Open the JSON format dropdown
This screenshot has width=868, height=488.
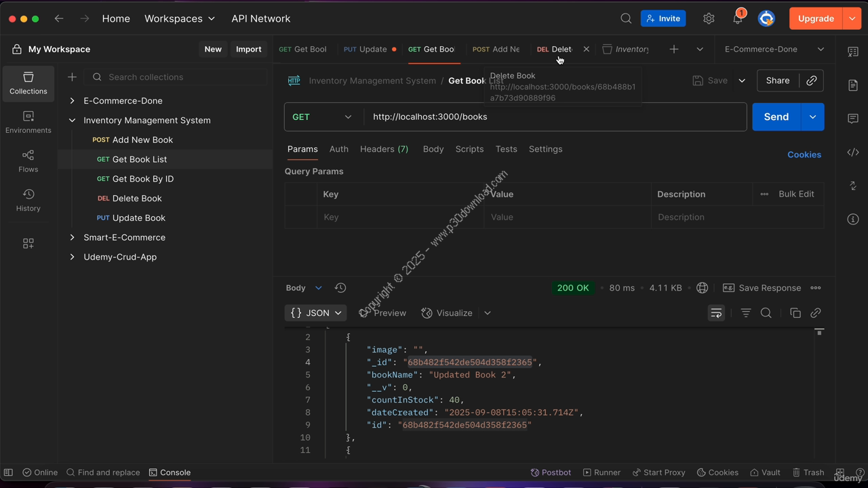pyautogui.click(x=315, y=313)
